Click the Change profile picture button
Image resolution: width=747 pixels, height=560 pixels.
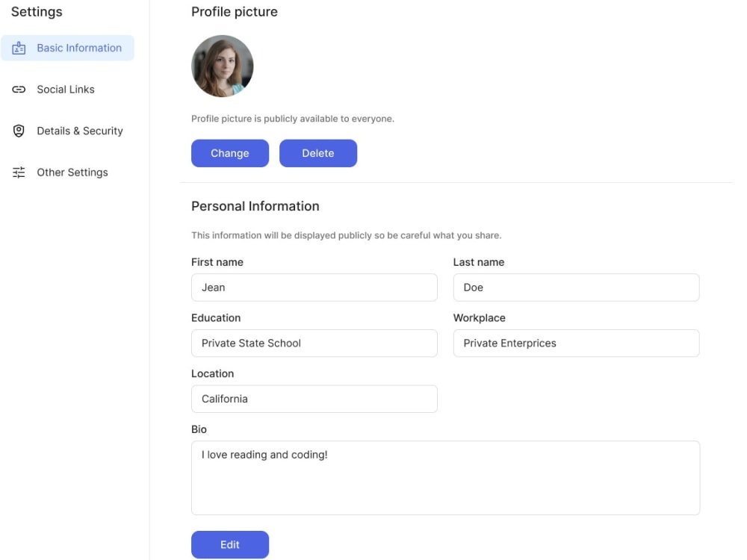[230, 153]
